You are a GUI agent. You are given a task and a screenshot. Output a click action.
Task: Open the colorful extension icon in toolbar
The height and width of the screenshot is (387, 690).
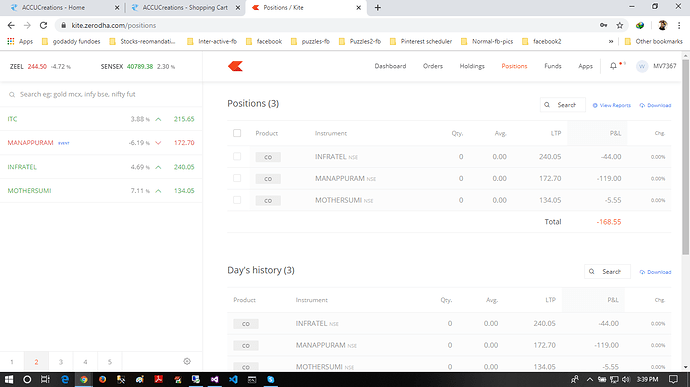click(640, 26)
